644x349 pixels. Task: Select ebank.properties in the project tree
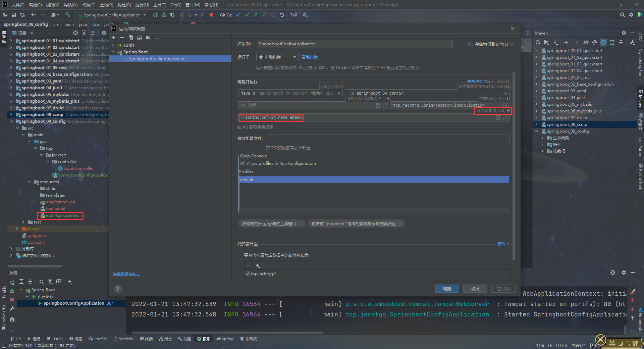click(x=62, y=215)
